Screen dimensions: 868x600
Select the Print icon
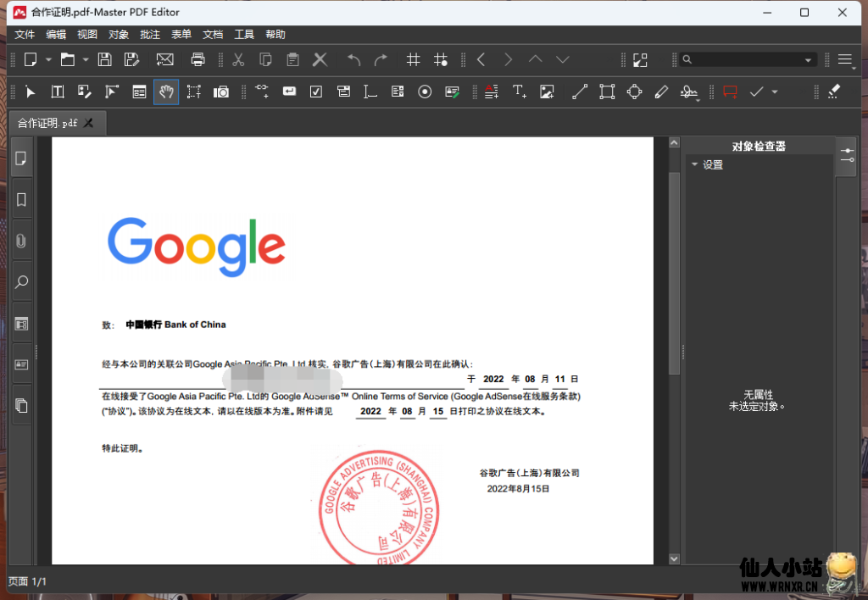pos(198,59)
